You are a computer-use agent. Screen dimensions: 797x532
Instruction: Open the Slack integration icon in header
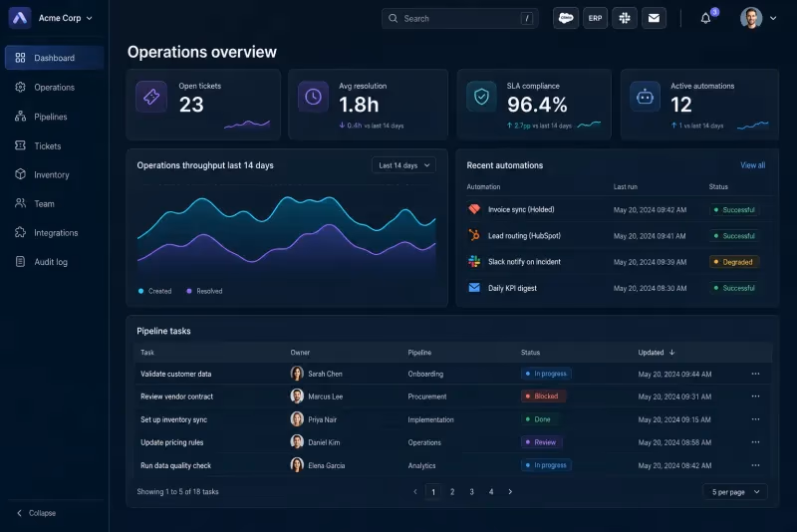pos(625,18)
